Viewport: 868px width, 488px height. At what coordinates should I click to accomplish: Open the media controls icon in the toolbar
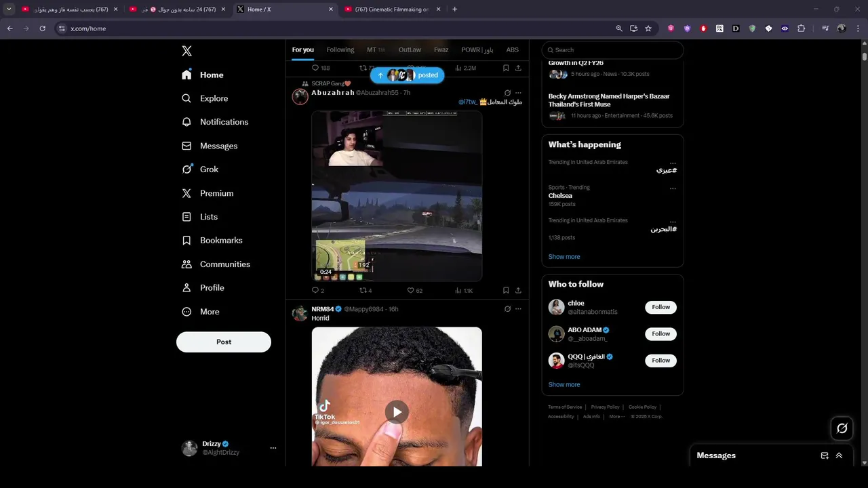click(x=825, y=28)
